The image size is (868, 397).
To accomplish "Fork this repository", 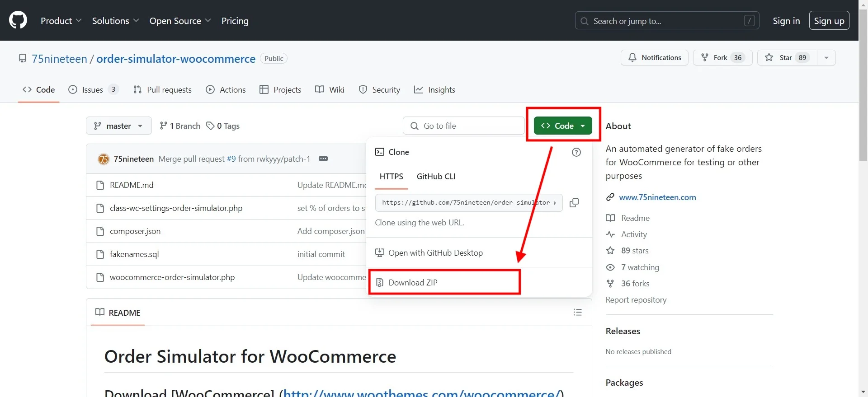I will tap(722, 57).
